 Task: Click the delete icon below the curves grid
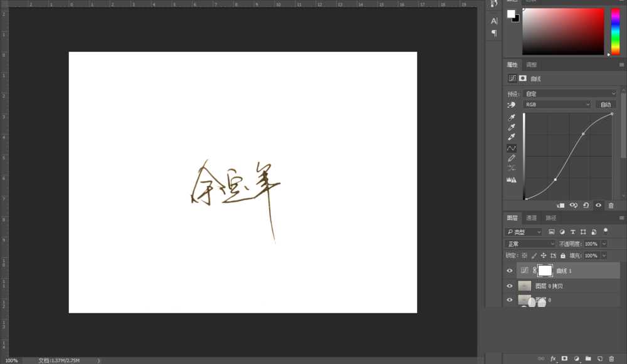pos(611,205)
